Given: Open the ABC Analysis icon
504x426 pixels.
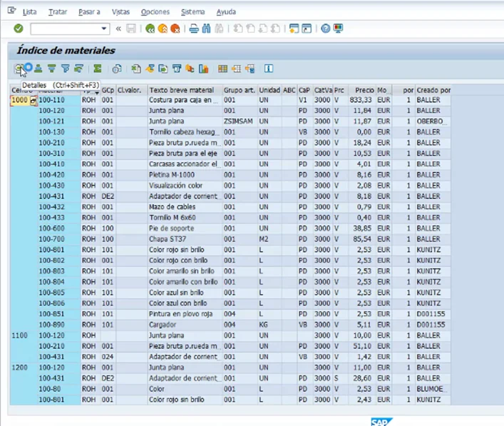Looking at the screenshot, I should 190,69.
